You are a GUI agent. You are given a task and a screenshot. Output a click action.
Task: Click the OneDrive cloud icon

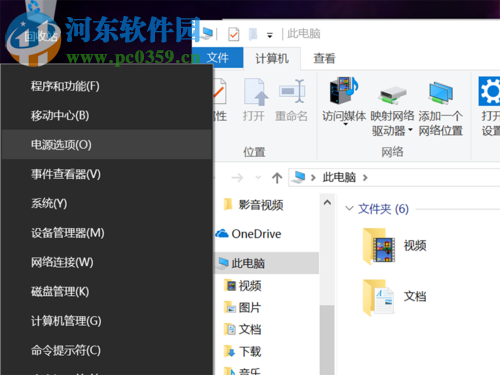click(222, 233)
